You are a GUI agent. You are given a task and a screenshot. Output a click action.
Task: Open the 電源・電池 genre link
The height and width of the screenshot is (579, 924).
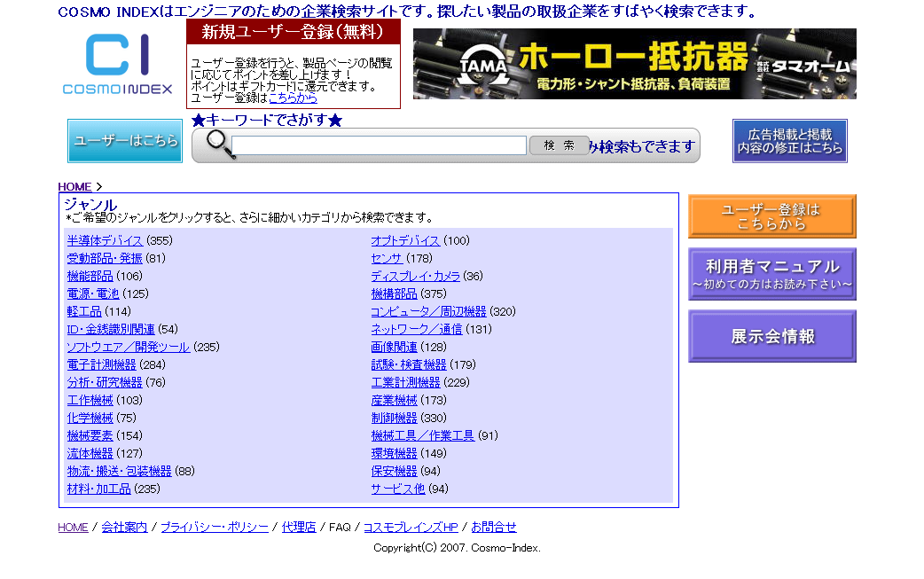[x=92, y=293]
